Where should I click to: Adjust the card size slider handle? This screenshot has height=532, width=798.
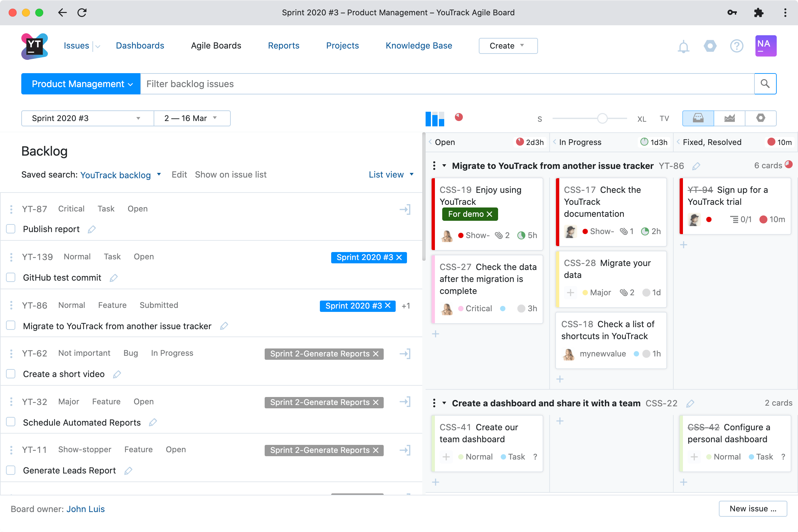(602, 118)
